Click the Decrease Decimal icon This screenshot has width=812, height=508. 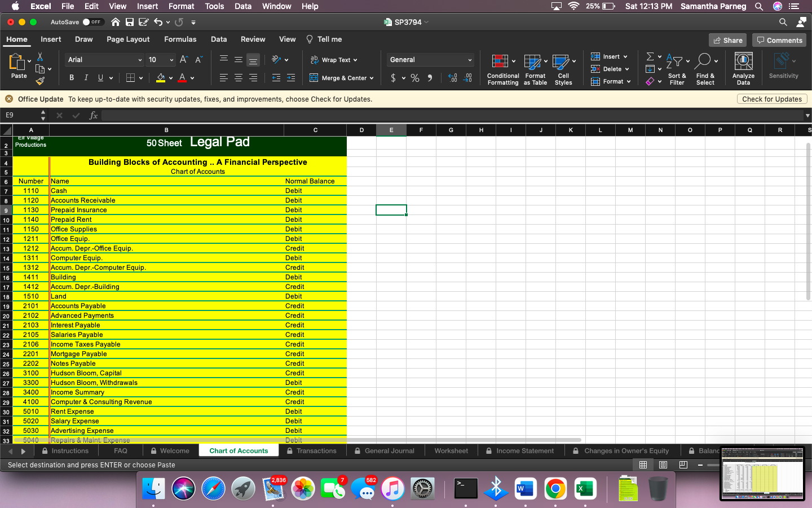467,78
